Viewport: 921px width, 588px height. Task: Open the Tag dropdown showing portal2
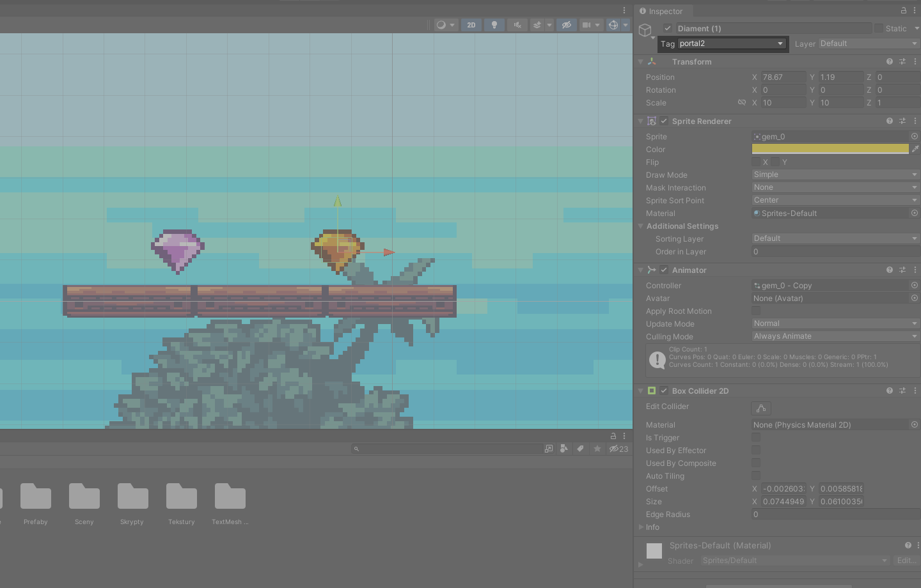(x=731, y=43)
